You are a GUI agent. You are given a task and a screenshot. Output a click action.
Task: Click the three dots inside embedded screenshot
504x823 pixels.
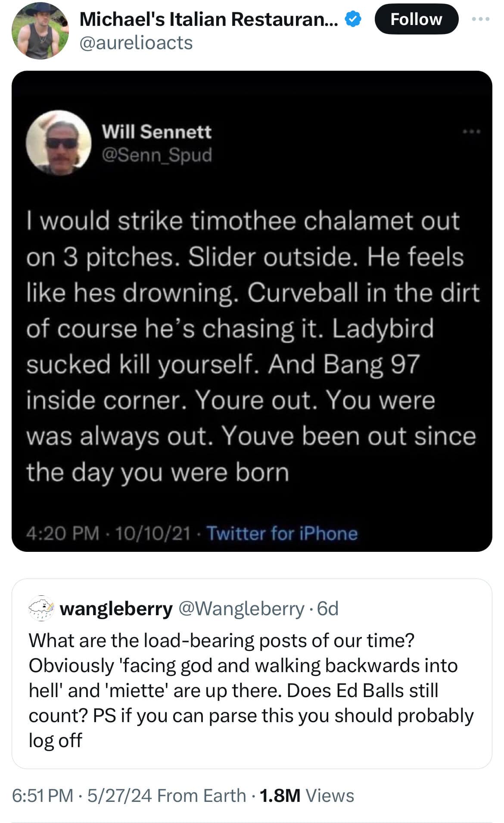click(x=471, y=131)
